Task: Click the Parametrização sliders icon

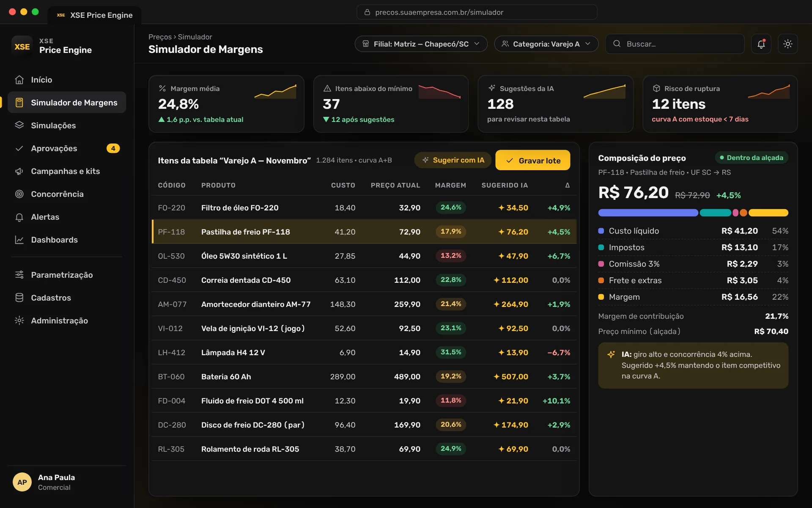Action: pyautogui.click(x=19, y=275)
